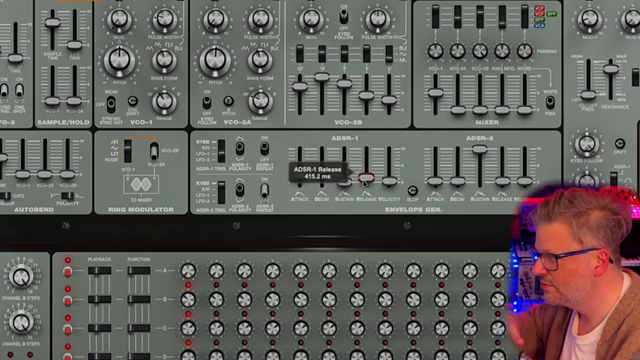
Task: Click the VCO-2A Pulse Width knob
Action: click(x=260, y=19)
